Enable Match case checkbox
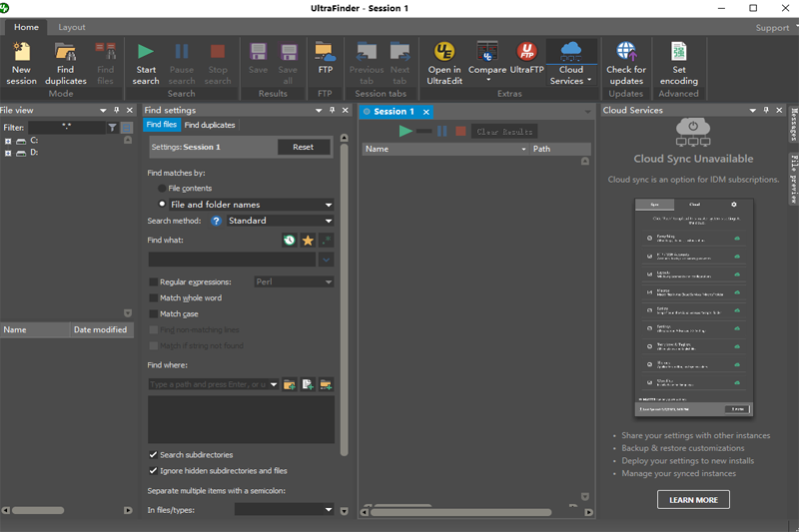Screen dimensions: 799x532 click(154, 314)
